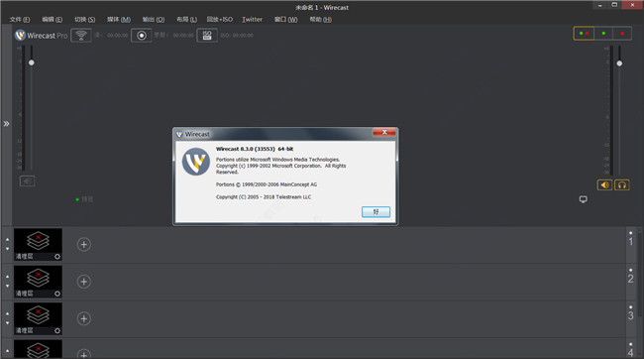
Task: Add a shot to layer 2
Action: click(84, 282)
